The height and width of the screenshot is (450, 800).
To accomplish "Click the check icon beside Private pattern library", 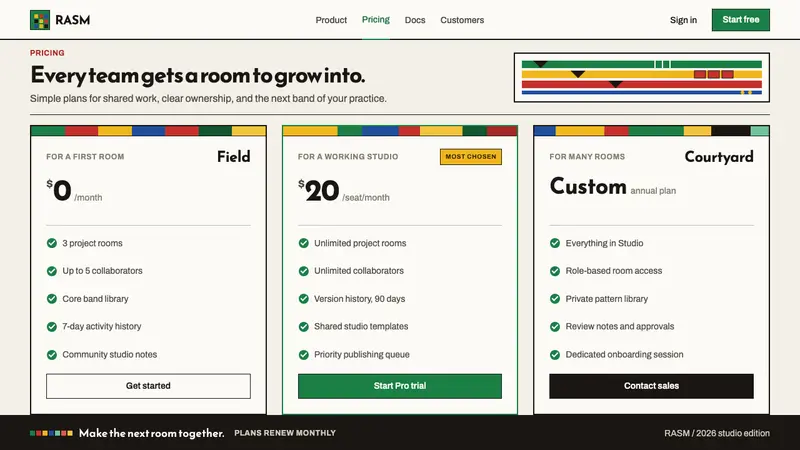I will 555,298.
